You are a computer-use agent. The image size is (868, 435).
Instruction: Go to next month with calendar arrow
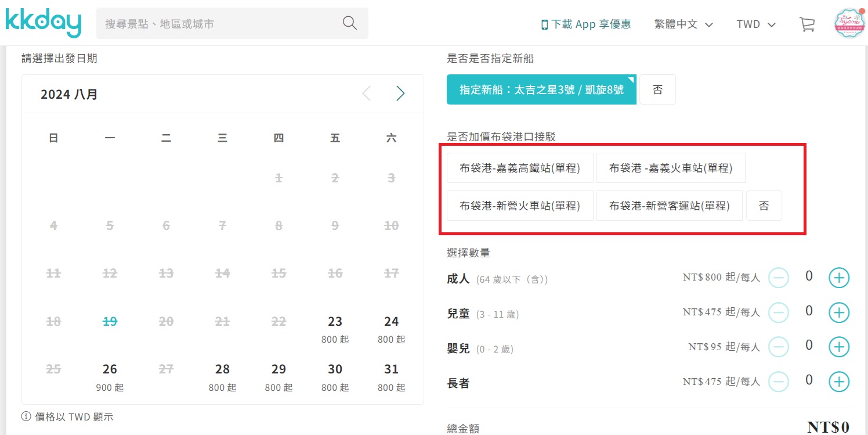pyautogui.click(x=400, y=94)
